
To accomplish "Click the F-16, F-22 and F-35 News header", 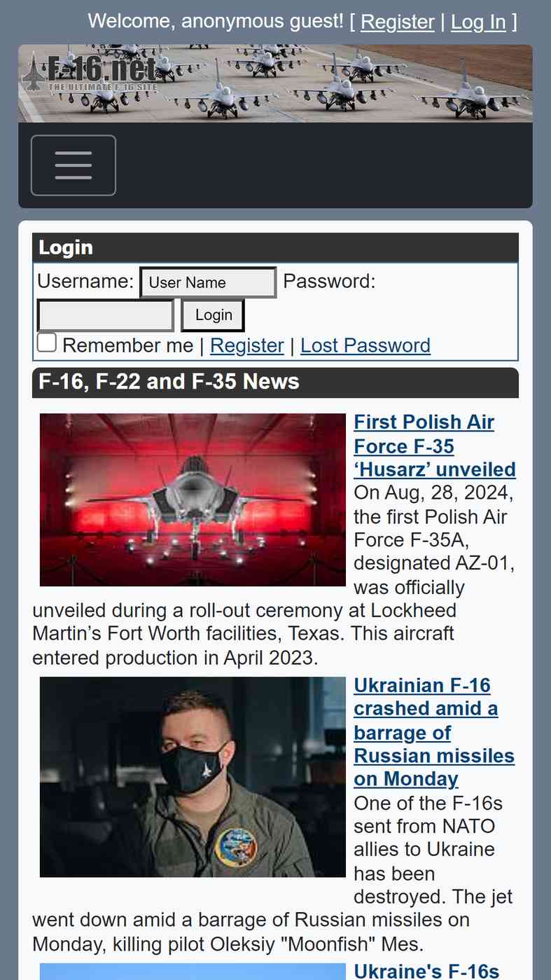I will [x=275, y=382].
